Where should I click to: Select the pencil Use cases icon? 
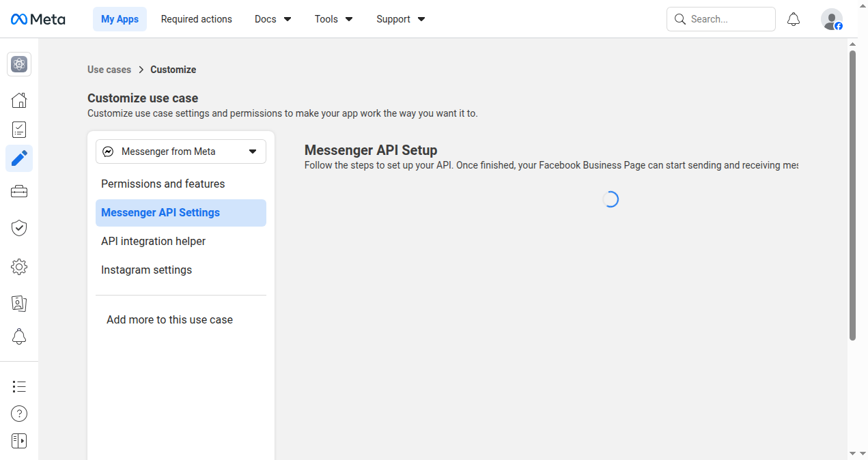coord(19,158)
